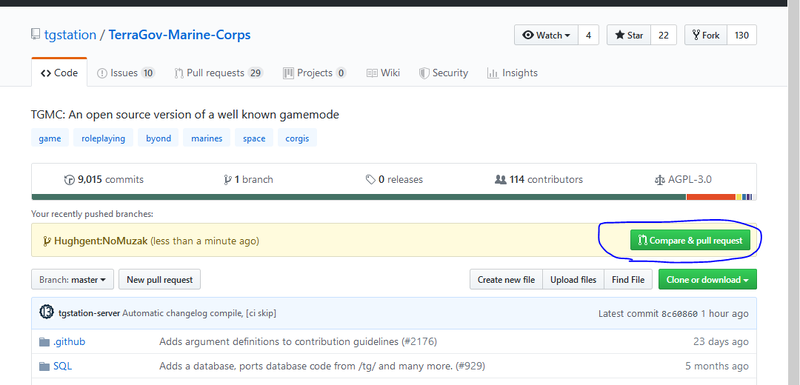Click the releases tag icon

(370, 179)
